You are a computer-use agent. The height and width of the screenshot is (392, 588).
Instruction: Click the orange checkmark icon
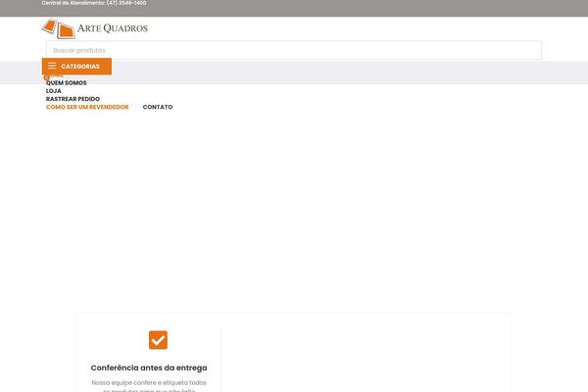pyautogui.click(x=158, y=340)
